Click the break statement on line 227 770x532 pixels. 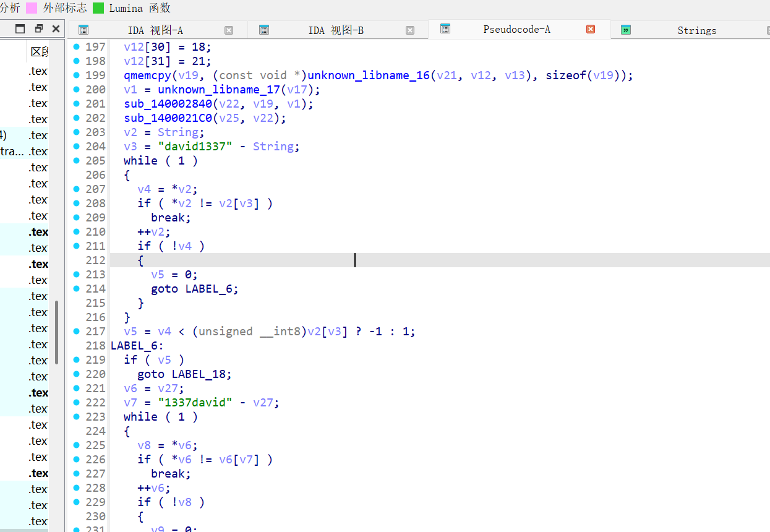[x=171, y=474]
